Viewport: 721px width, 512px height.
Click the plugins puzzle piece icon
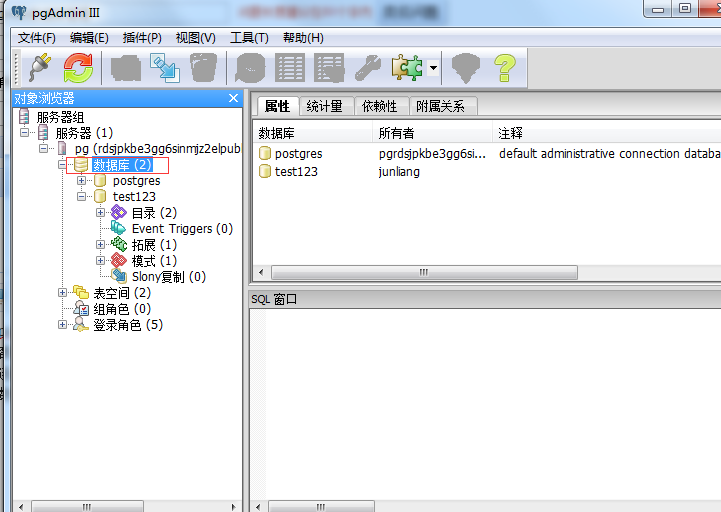(407, 67)
